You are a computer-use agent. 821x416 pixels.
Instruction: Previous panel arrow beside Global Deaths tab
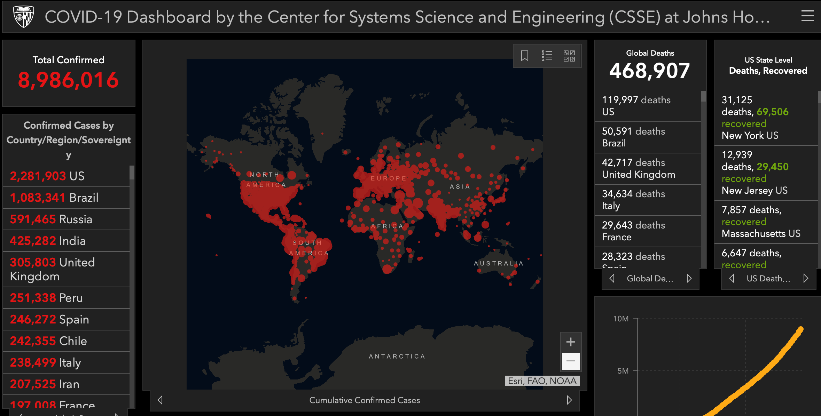tap(612, 278)
